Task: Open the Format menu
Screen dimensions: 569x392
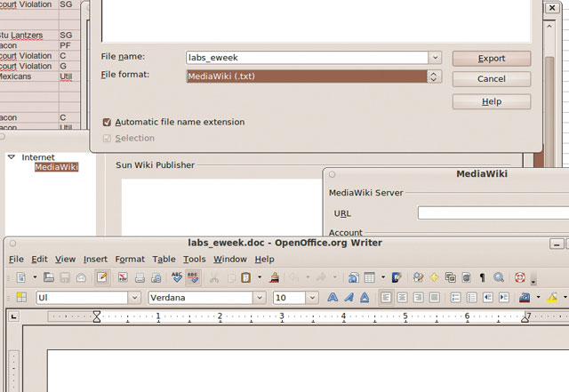Action: tap(130, 260)
